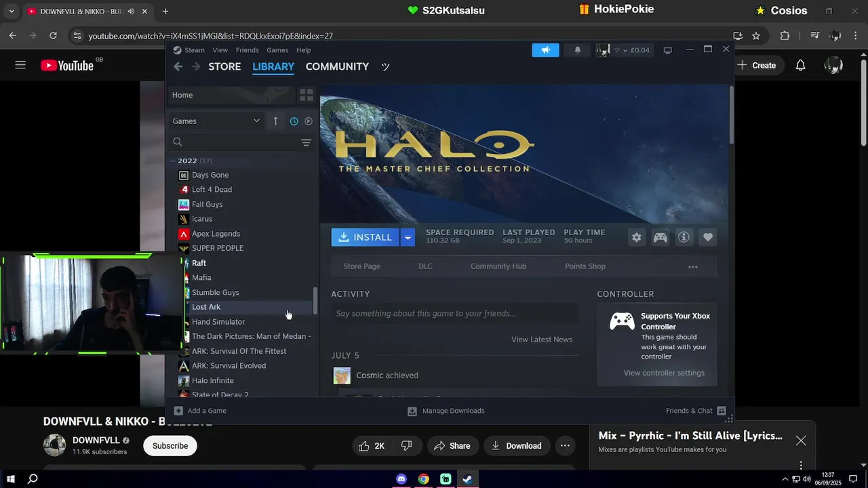Like the YouTube video

371,446
